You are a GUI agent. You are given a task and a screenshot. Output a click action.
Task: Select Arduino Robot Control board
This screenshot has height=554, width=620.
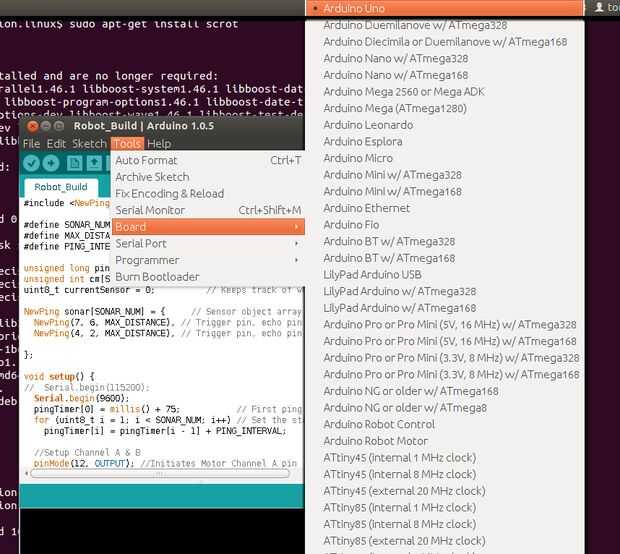(444, 424)
